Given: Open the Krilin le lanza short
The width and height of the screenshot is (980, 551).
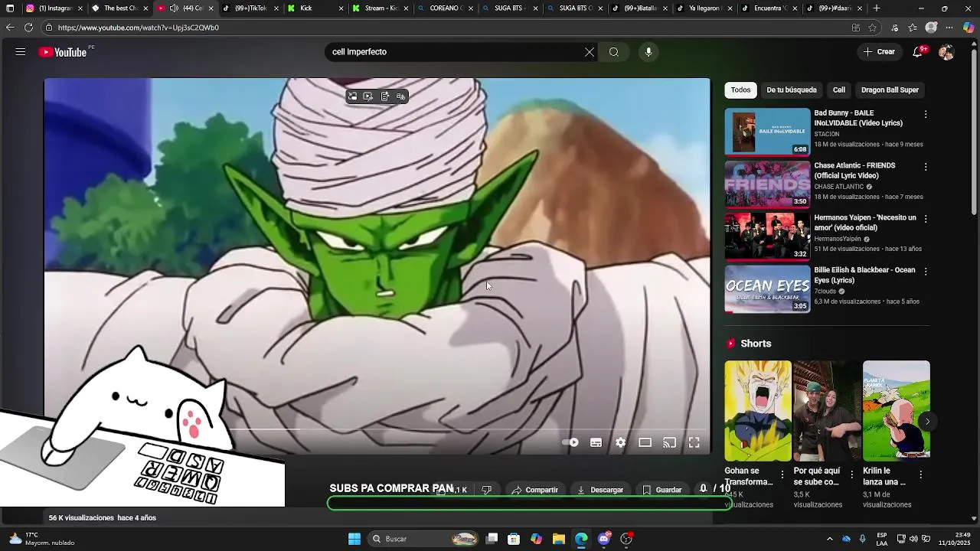Looking at the screenshot, I should click(x=897, y=411).
